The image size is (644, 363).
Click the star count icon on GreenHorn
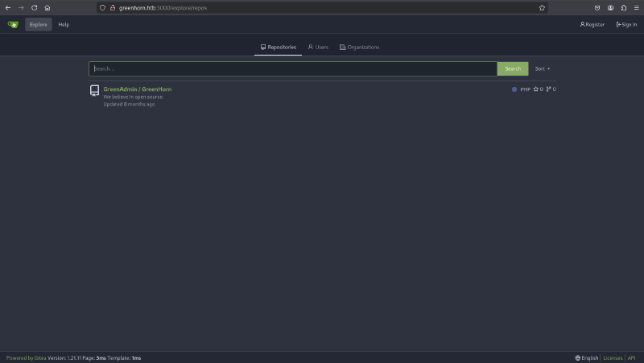point(536,89)
